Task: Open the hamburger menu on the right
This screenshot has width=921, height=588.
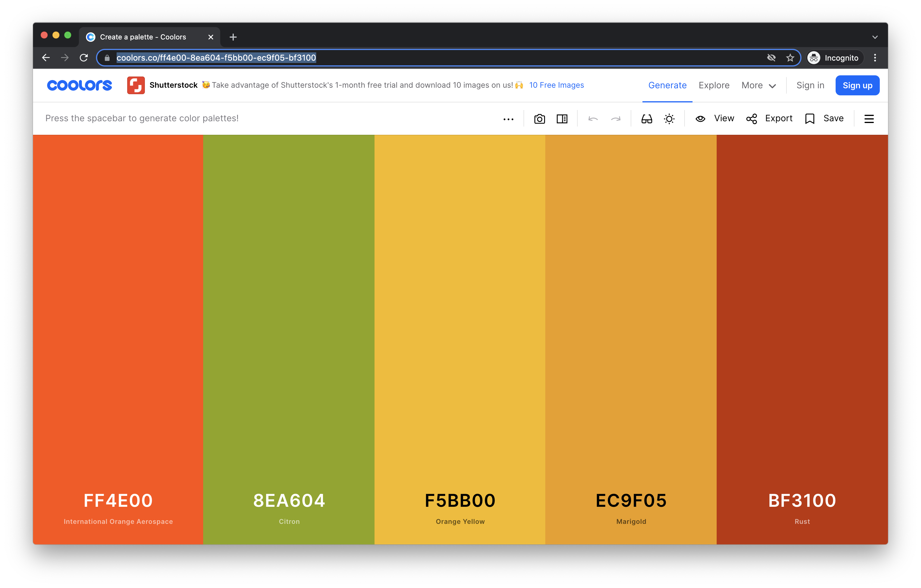Action: 869,119
